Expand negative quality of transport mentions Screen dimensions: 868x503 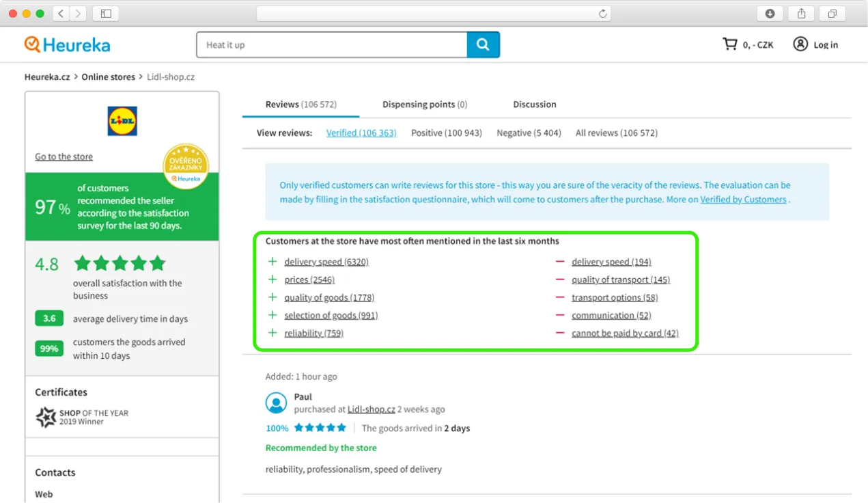[x=620, y=280]
